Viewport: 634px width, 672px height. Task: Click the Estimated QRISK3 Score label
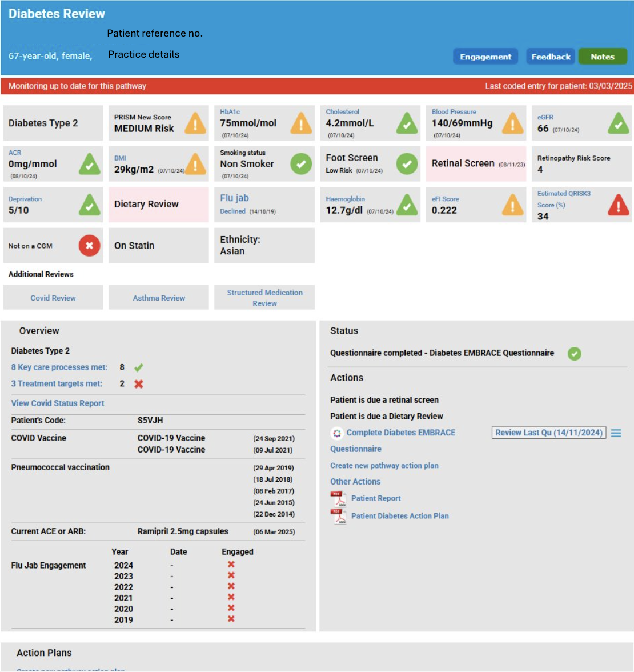564,199
